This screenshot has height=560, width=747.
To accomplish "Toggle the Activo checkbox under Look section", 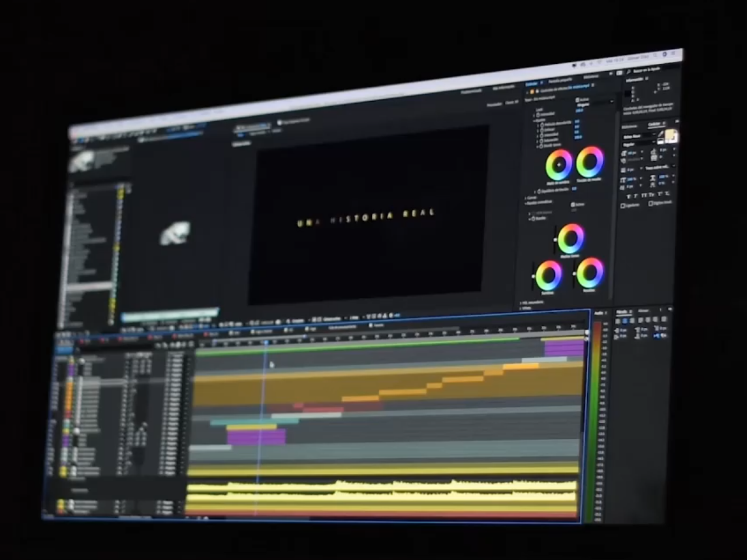I will tap(577, 100).
